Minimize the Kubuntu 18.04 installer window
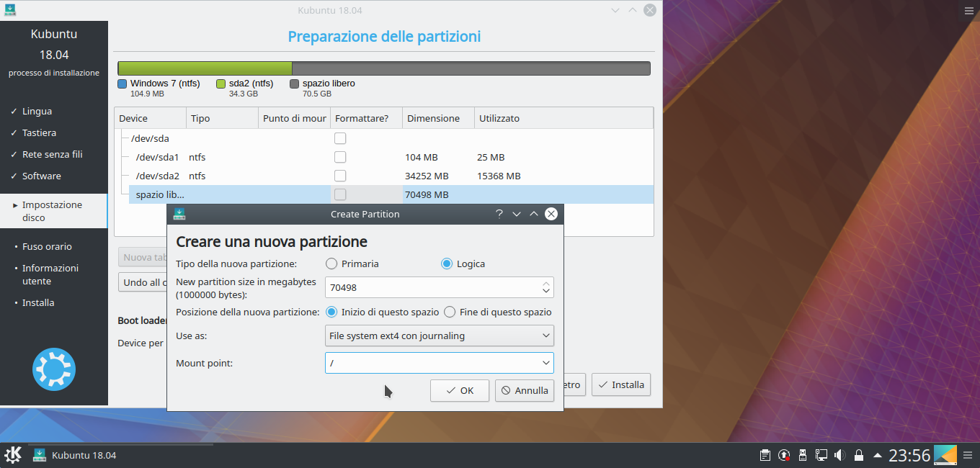 pos(615,10)
